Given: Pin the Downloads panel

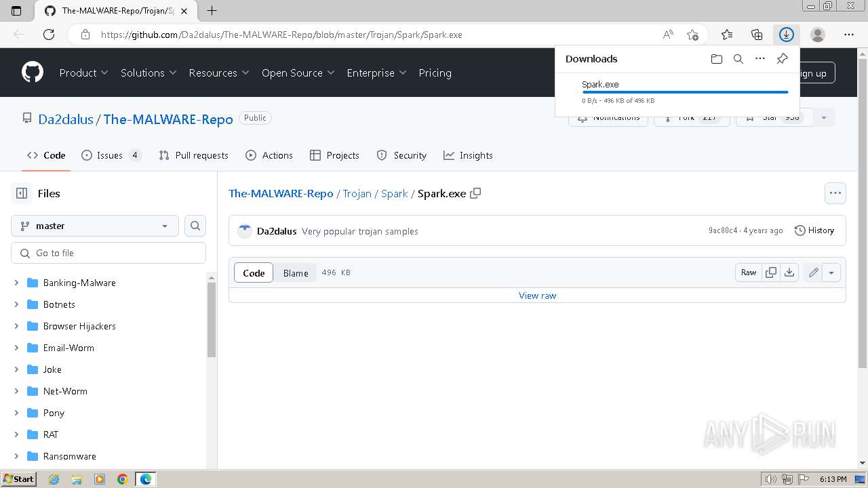Looking at the screenshot, I should pyautogui.click(x=782, y=59).
